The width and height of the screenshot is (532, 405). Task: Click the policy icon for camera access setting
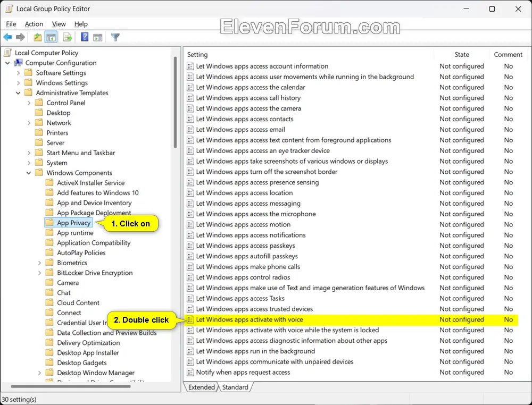[190, 108]
